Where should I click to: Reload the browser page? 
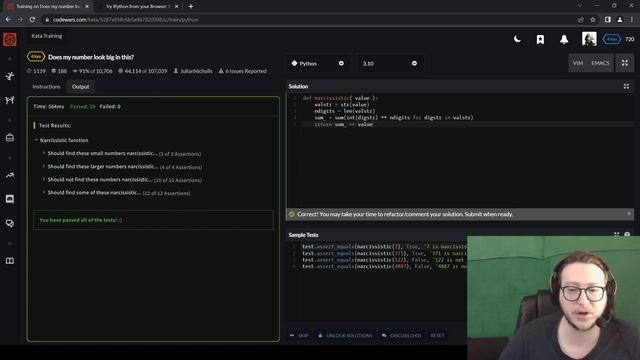32,20
